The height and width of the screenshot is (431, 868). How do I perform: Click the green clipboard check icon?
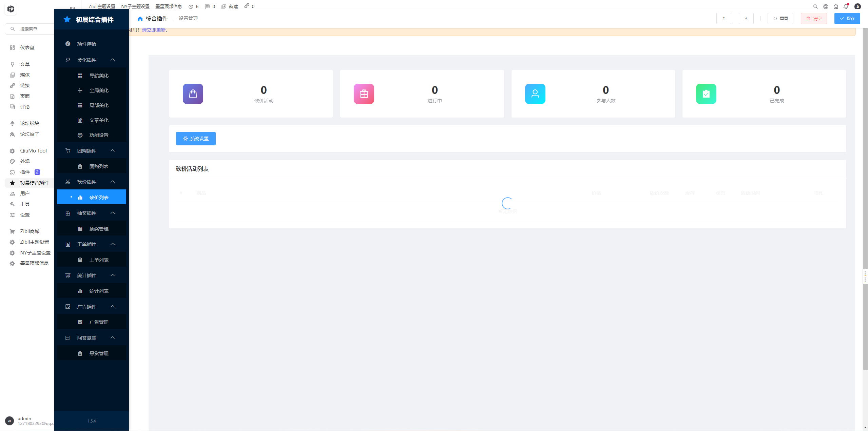tap(706, 94)
